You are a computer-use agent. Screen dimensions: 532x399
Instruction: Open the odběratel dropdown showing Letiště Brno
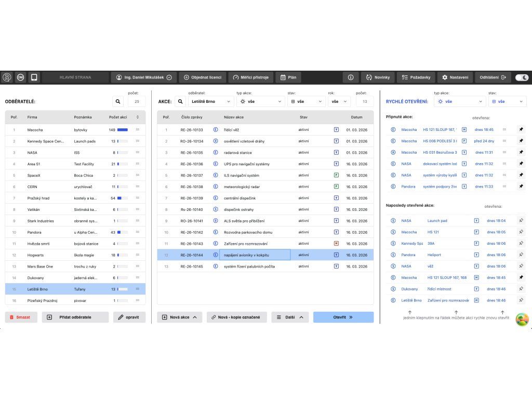tap(210, 102)
